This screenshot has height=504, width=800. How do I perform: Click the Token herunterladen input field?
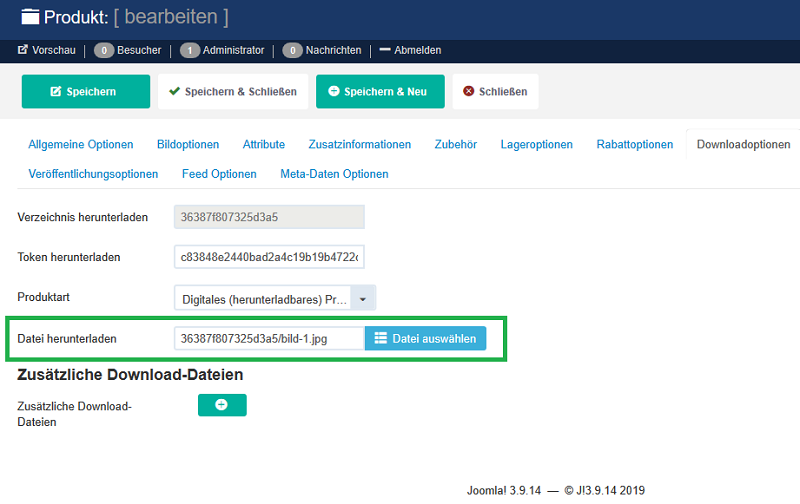point(269,257)
